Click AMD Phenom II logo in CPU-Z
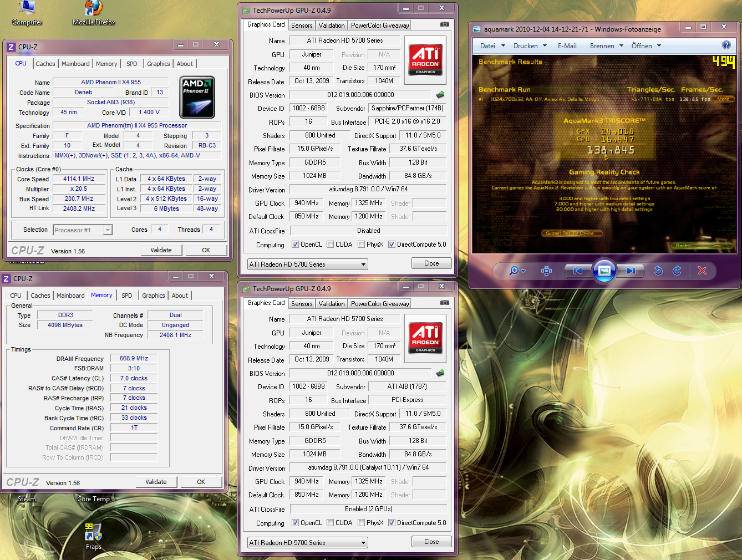This screenshot has height=560, width=742. tap(198, 97)
